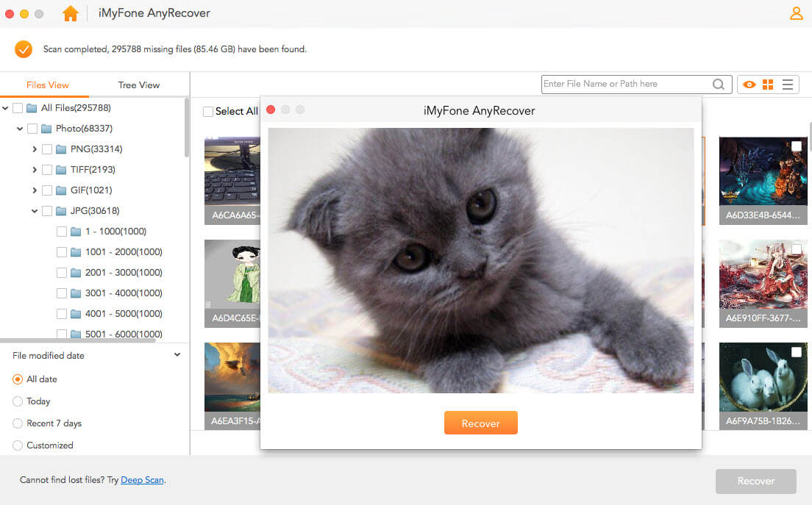Click the orange Home icon
Viewport: 812px width, 505px height.
point(71,13)
